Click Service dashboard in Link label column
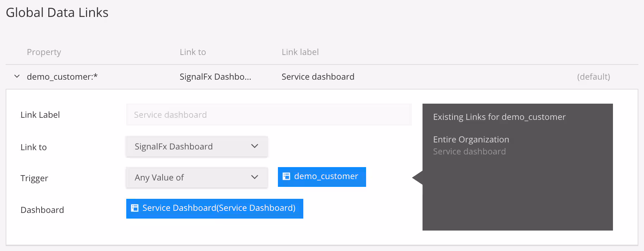Image resolution: width=644 pixels, height=251 pixels. [318, 77]
